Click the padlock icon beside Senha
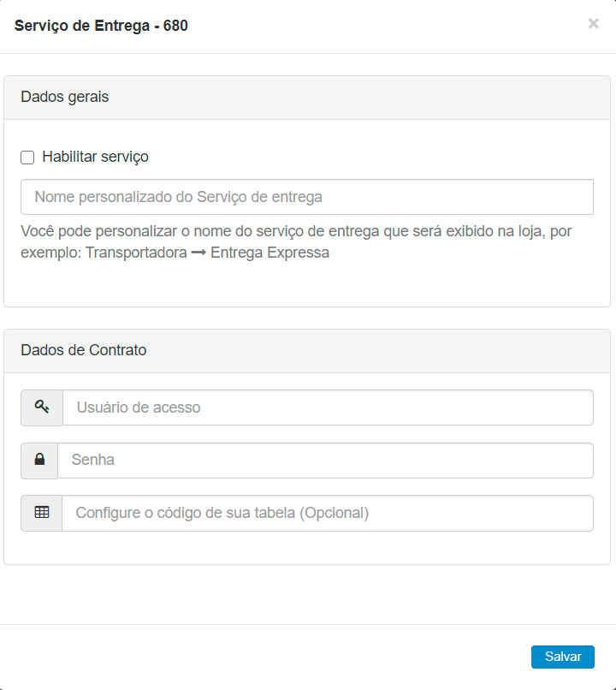 [x=39, y=460]
